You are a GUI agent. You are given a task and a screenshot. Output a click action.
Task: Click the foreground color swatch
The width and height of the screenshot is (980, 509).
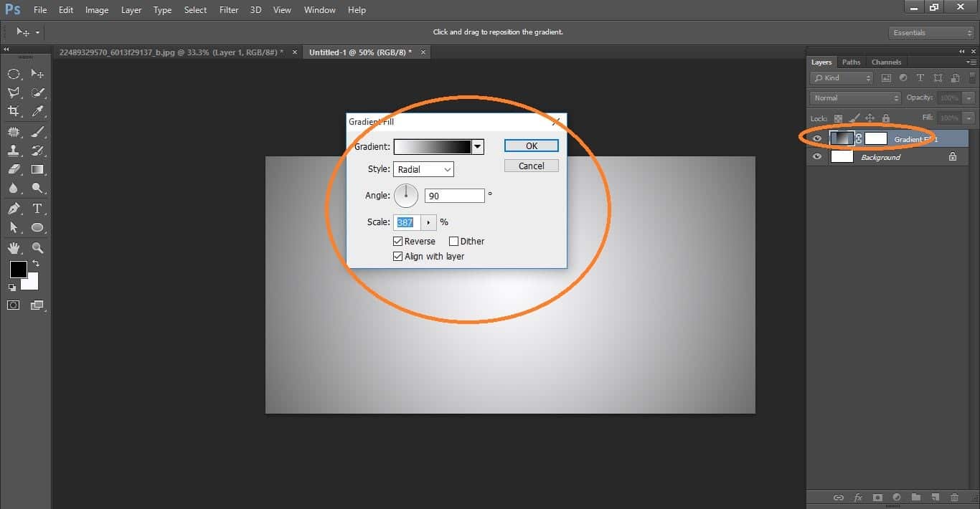pyautogui.click(x=18, y=270)
